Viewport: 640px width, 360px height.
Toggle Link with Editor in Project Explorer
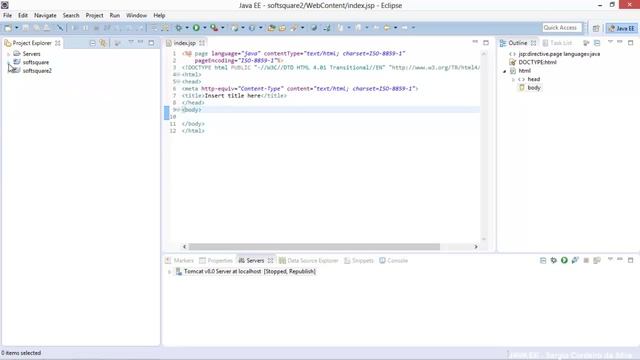pos(103,43)
